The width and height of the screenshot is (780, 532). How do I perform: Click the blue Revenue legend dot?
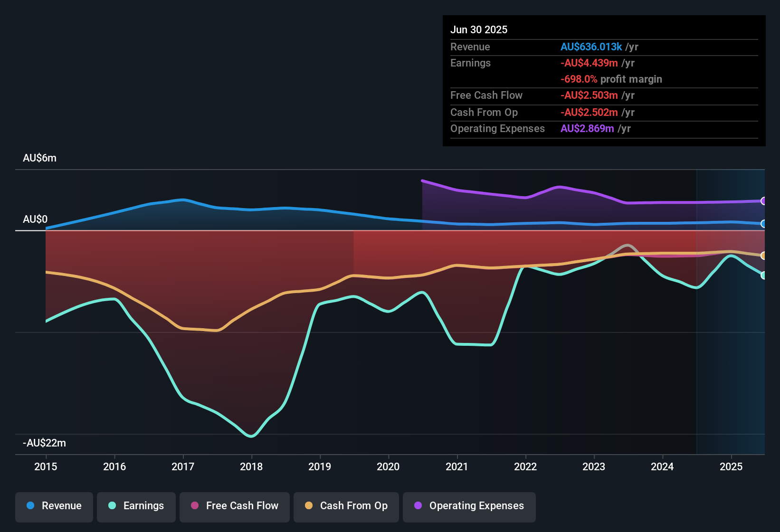point(30,506)
